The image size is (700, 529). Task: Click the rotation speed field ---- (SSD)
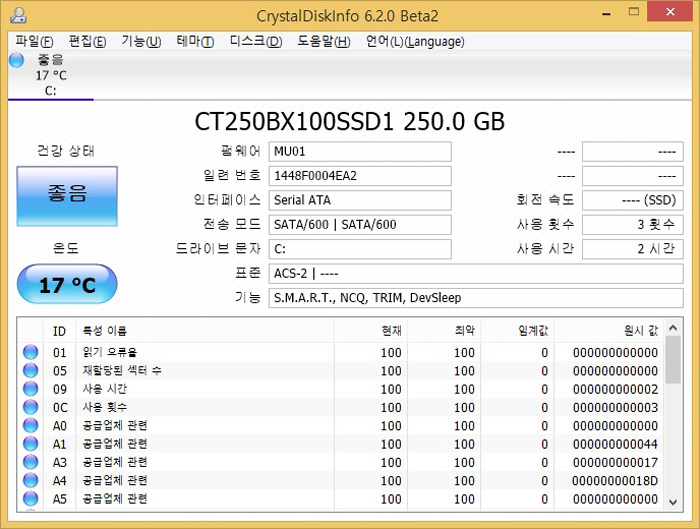[633, 200]
